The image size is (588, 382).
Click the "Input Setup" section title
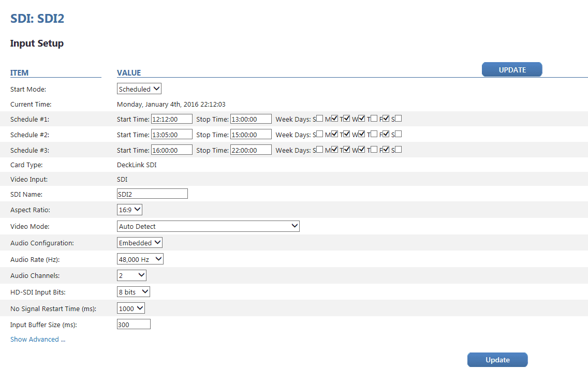coord(37,43)
